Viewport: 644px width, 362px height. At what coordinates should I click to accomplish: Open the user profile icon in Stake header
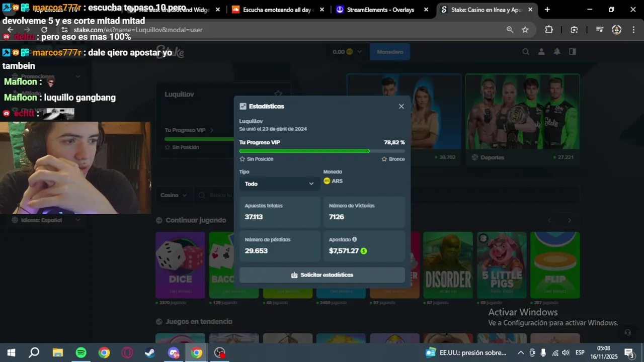click(541, 52)
